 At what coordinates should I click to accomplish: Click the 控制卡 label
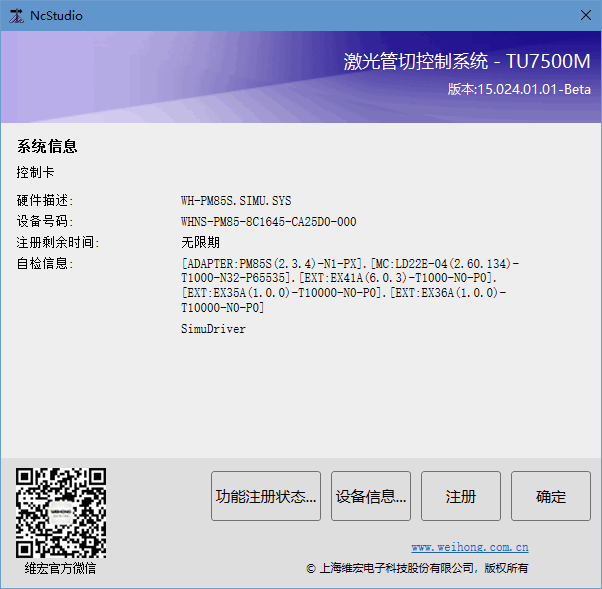click(35, 172)
